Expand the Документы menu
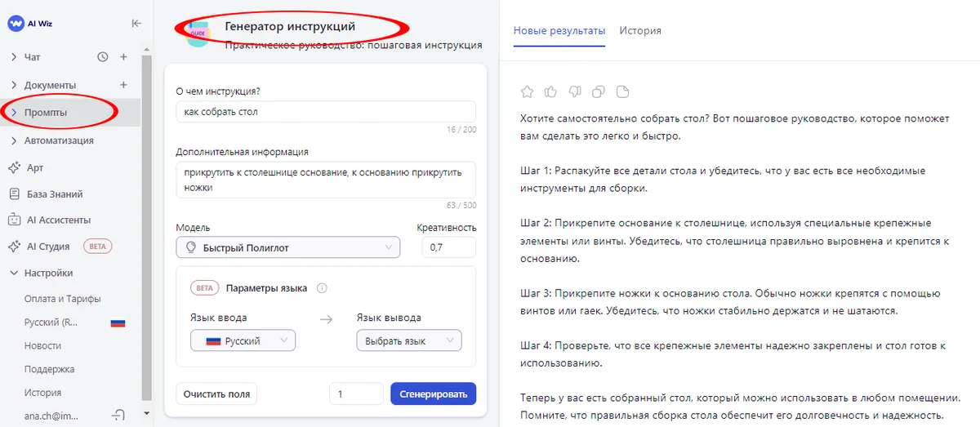 14,85
